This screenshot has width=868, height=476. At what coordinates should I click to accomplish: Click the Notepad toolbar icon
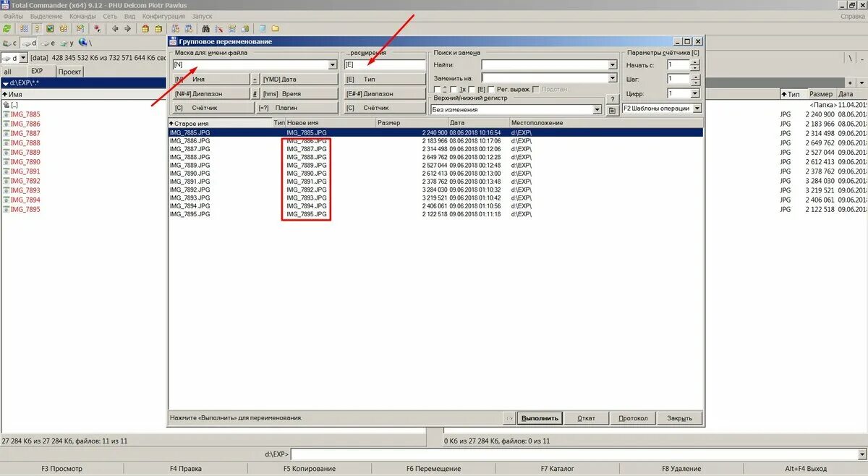(262, 29)
